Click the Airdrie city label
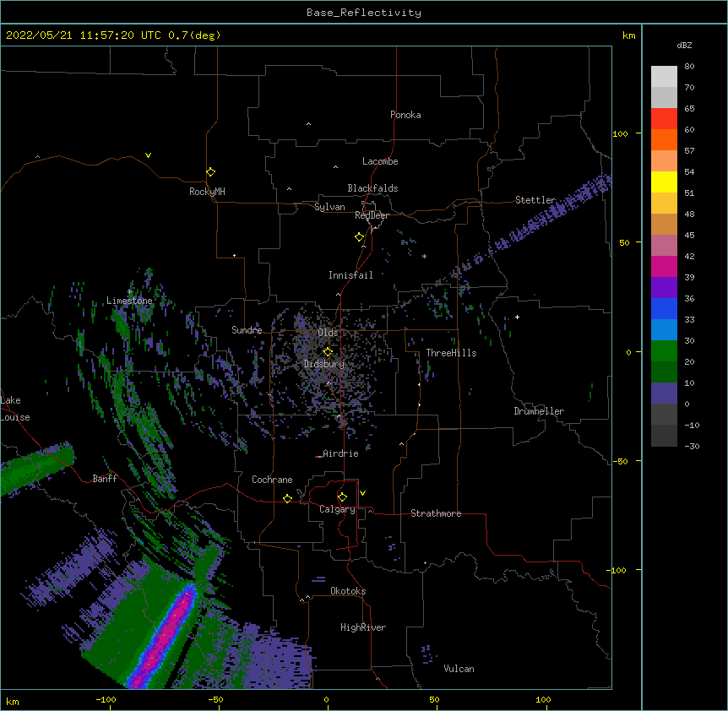 pyautogui.click(x=341, y=453)
